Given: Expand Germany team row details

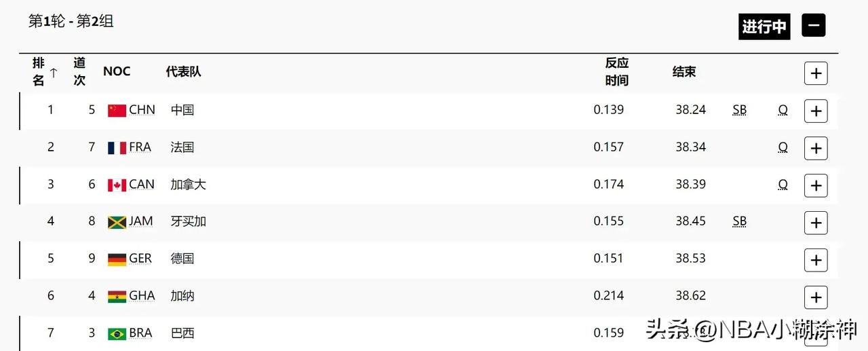Looking at the screenshot, I should pyautogui.click(x=816, y=260).
